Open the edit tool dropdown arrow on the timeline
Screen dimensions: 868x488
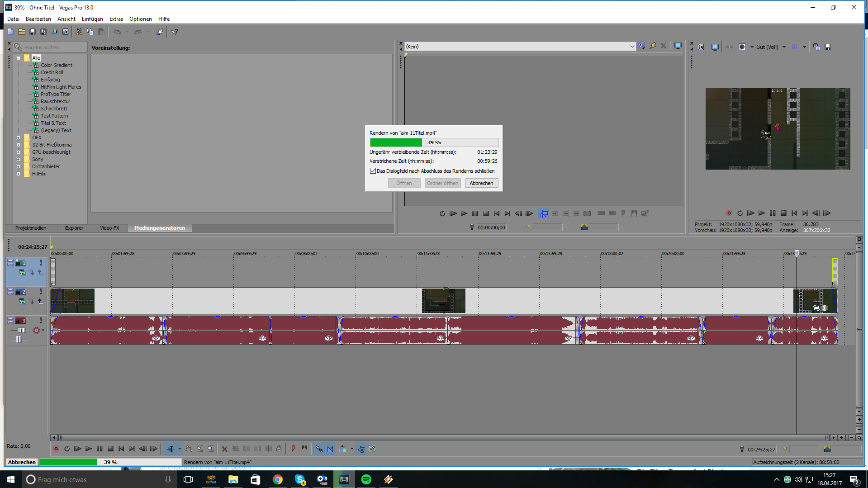(180, 449)
